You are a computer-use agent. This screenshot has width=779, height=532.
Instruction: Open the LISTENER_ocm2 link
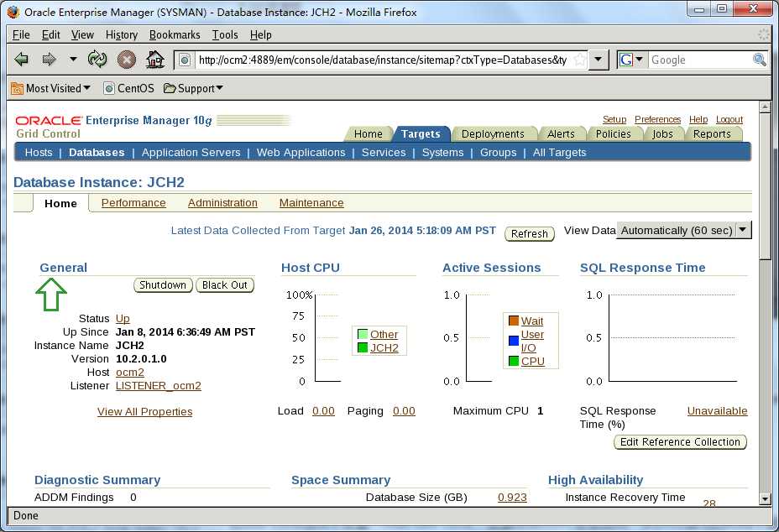click(159, 385)
